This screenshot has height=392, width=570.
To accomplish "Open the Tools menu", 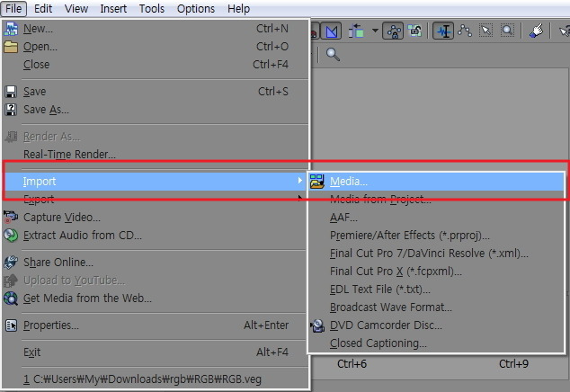I will pos(152,8).
